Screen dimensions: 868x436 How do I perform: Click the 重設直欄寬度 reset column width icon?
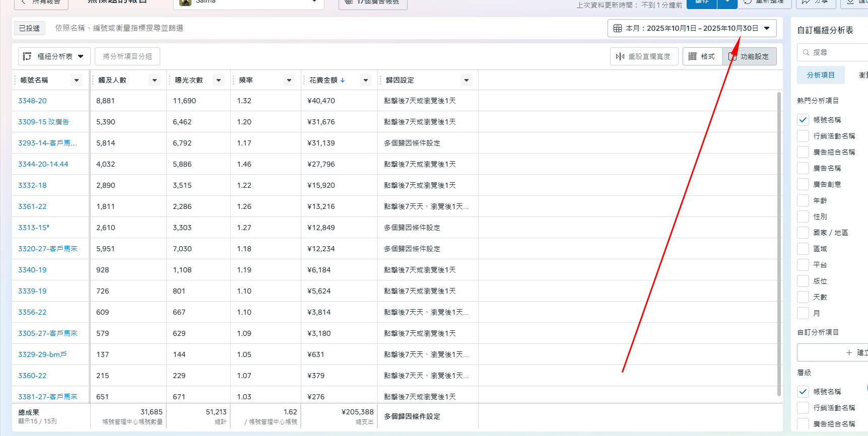[620, 56]
